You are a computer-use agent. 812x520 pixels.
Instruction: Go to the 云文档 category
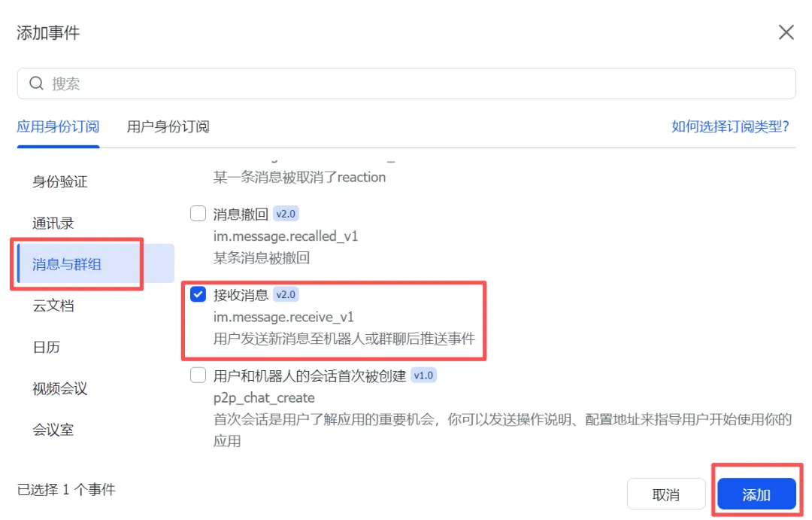[x=53, y=306]
